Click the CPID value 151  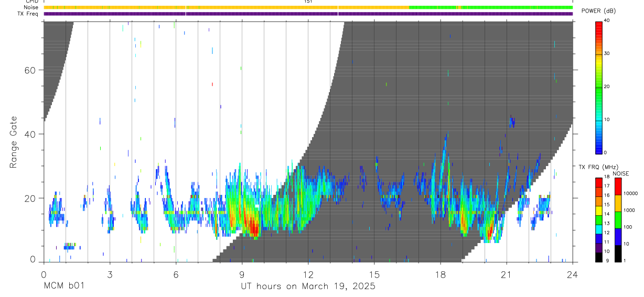[308, 2]
